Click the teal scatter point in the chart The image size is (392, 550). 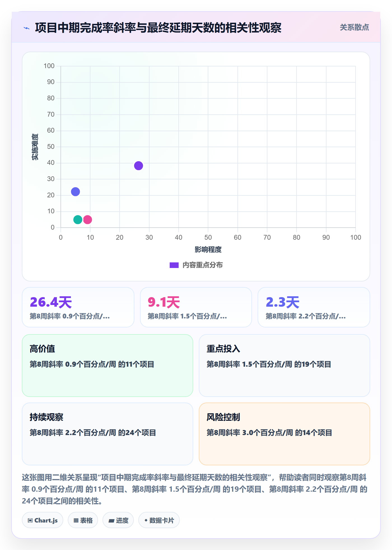tap(78, 219)
